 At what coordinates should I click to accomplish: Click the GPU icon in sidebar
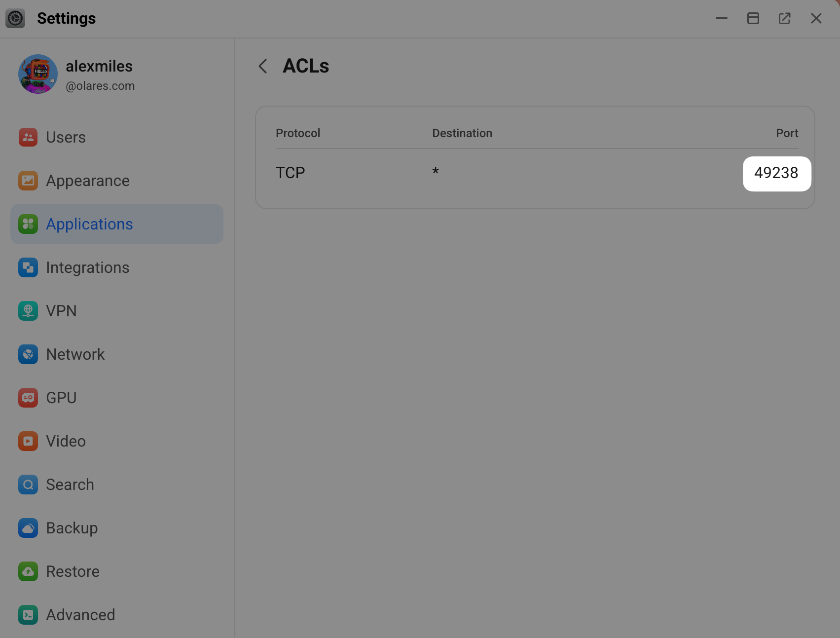point(28,398)
